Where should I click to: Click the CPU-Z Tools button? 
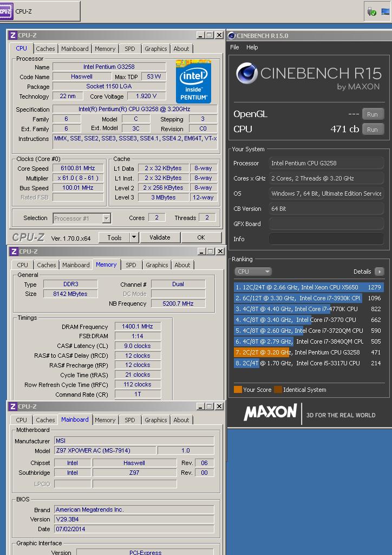coord(114,238)
